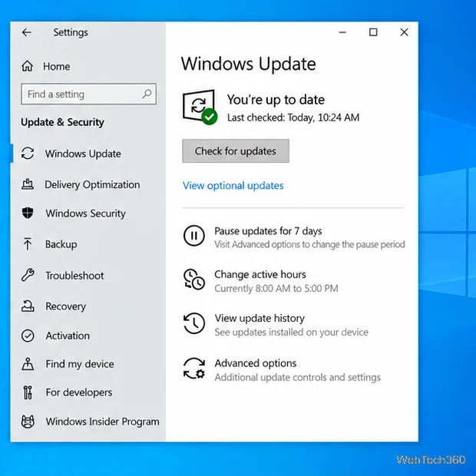
Task: Click the update history clock icon
Action: [194, 323]
